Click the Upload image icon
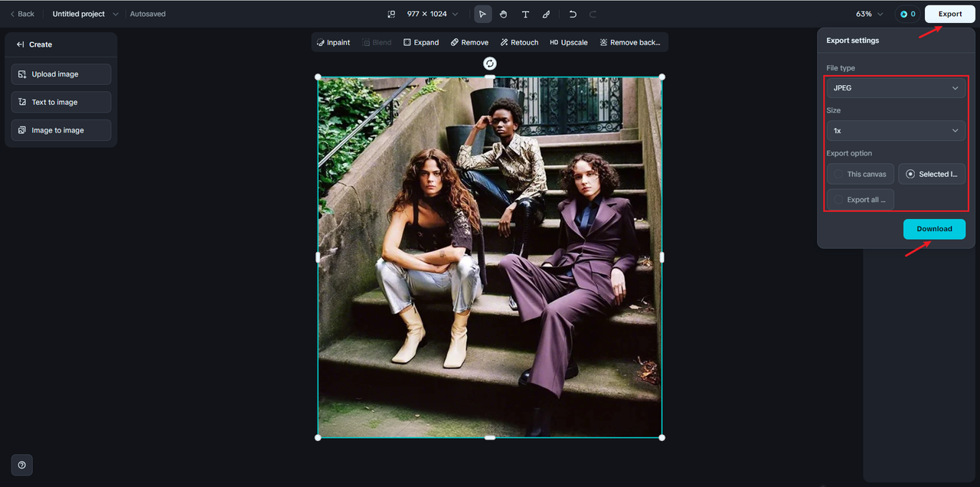 click(22, 74)
